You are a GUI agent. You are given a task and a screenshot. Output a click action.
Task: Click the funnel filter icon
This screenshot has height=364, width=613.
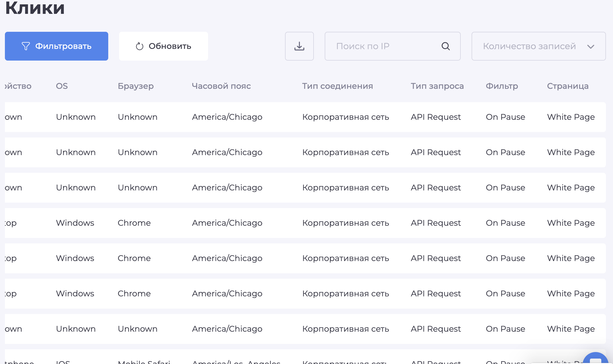26,46
